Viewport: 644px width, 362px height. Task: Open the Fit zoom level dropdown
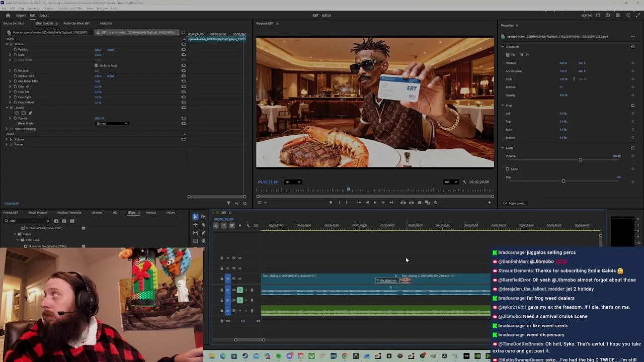point(293,182)
